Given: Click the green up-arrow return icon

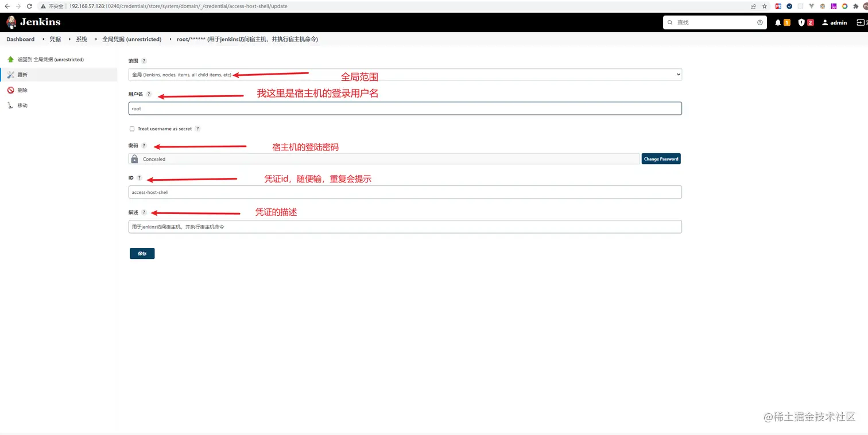Looking at the screenshot, I should pos(10,59).
